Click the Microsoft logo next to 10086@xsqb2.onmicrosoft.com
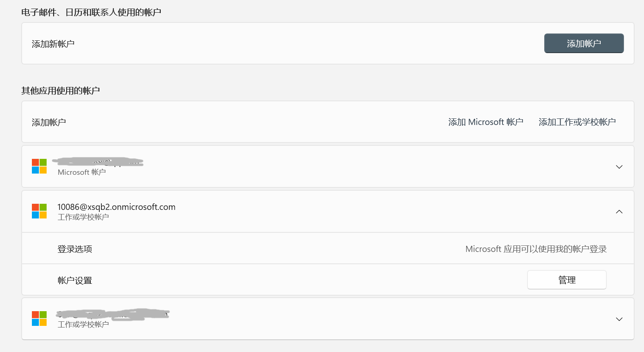644x352 pixels. (39, 211)
